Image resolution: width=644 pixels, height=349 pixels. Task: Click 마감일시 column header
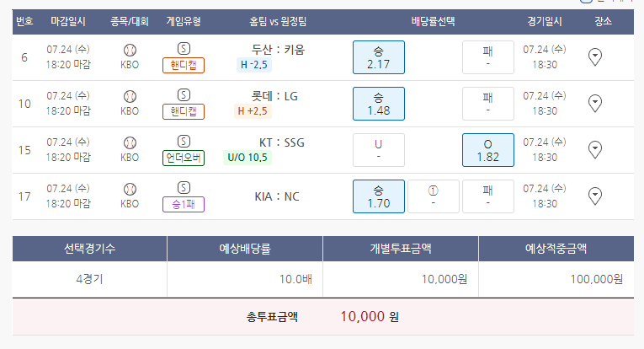click(70, 21)
